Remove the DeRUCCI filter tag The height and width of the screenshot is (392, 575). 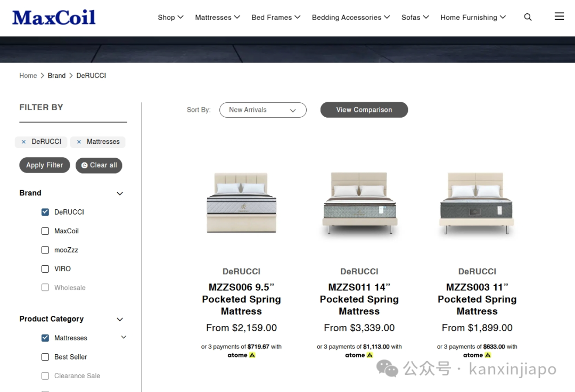(x=23, y=142)
